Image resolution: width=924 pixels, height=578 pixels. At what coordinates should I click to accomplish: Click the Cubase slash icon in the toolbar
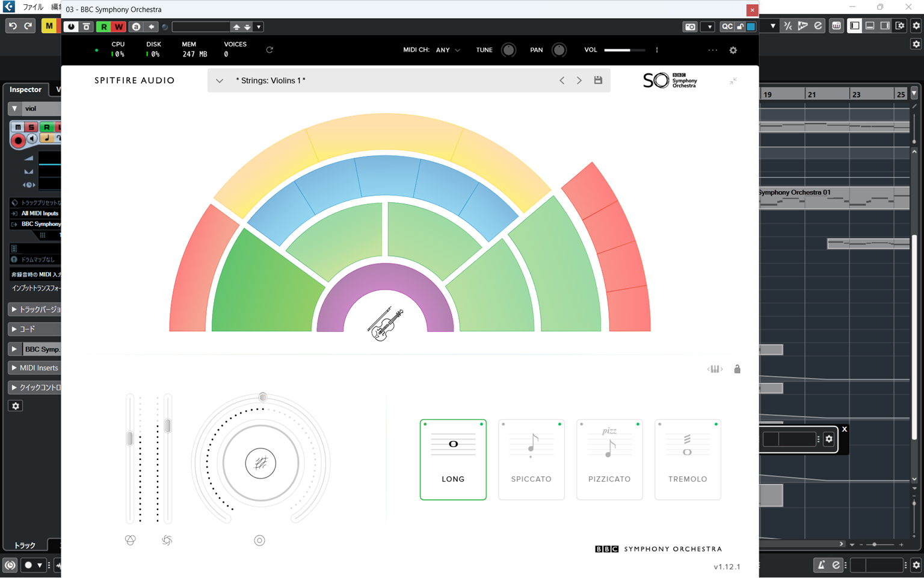click(787, 26)
